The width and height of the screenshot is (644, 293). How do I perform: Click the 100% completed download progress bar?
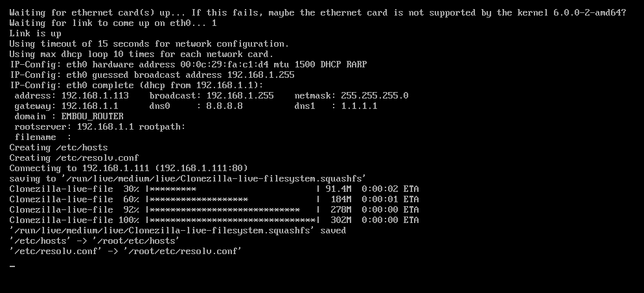tap(233, 220)
